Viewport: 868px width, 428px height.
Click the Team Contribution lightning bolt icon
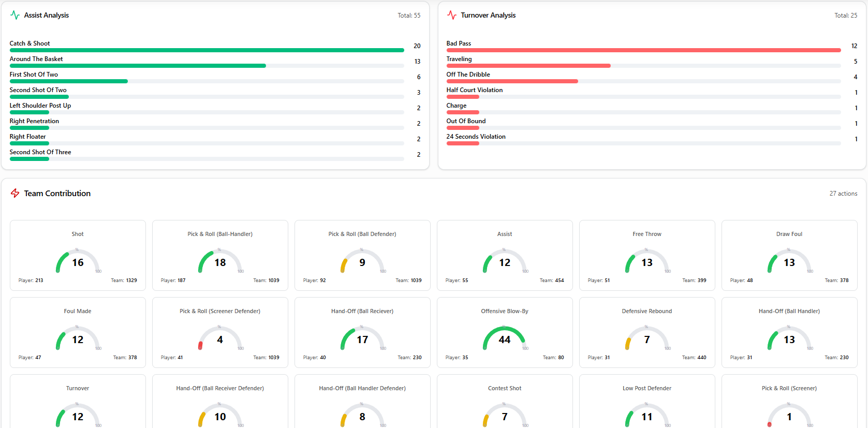pyautogui.click(x=15, y=193)
